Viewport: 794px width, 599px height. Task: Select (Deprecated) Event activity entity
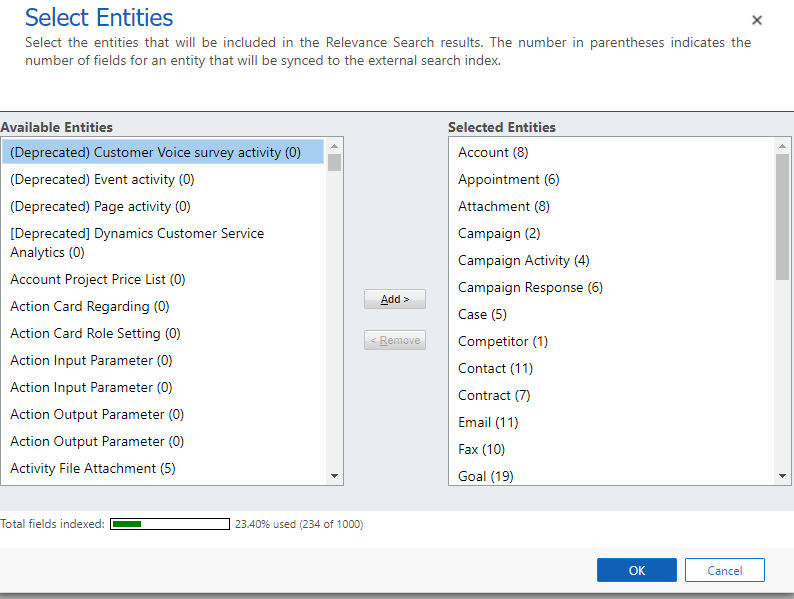coord(163,179)
